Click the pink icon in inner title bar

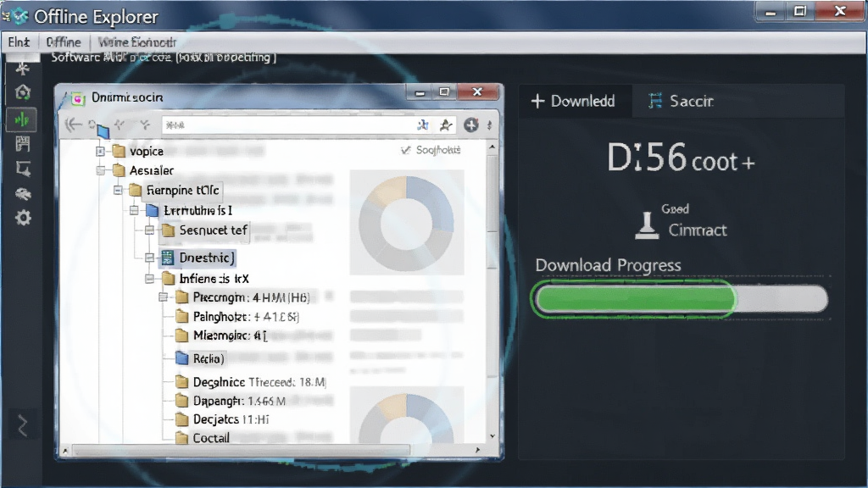click(78, 99)
